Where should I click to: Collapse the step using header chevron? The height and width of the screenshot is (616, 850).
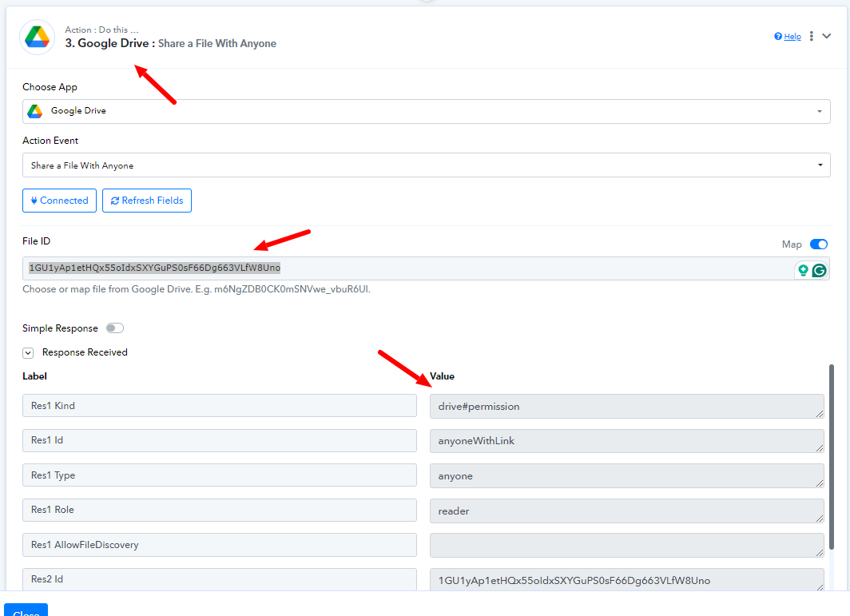point(827,36)
